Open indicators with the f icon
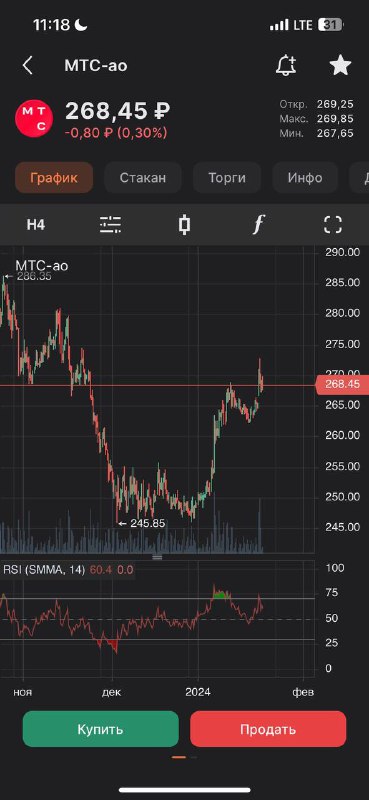Image resolution: width=369 pixels, height=800 pixels. pyautogui.click(x=259, y=224)
